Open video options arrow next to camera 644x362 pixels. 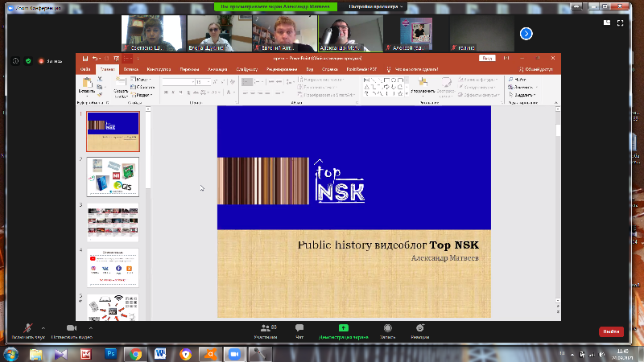(91, 328)
